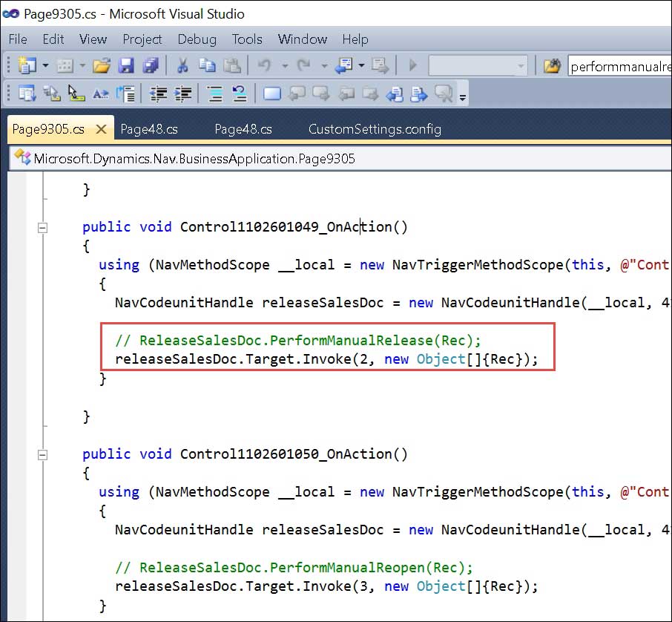Collapse the Control1102601050_OnAction method outline
The height and width of the screenshot is (622, 672).
coord(42,454)
